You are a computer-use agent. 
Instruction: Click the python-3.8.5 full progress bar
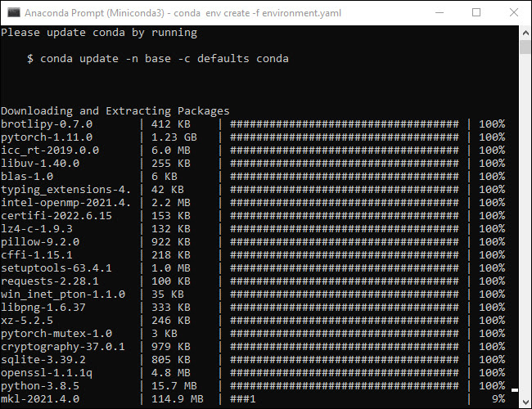pyautogui.click(x=345, y=386)
